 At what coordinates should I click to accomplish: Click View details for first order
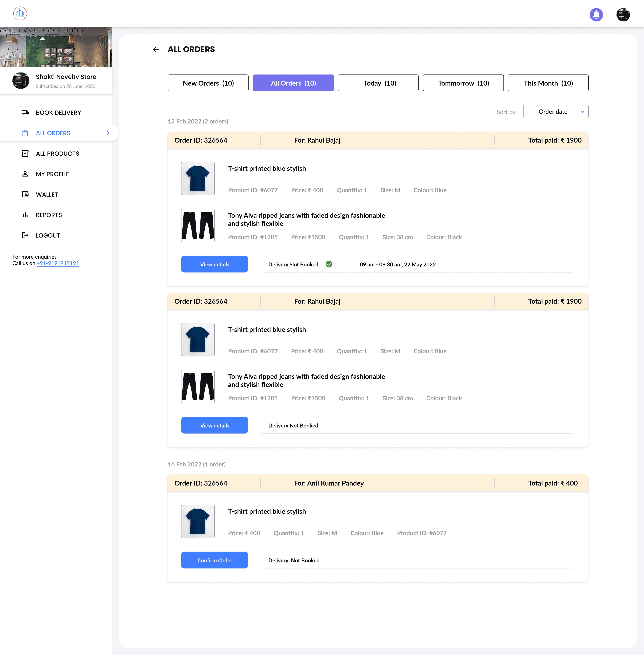[215, 264]
